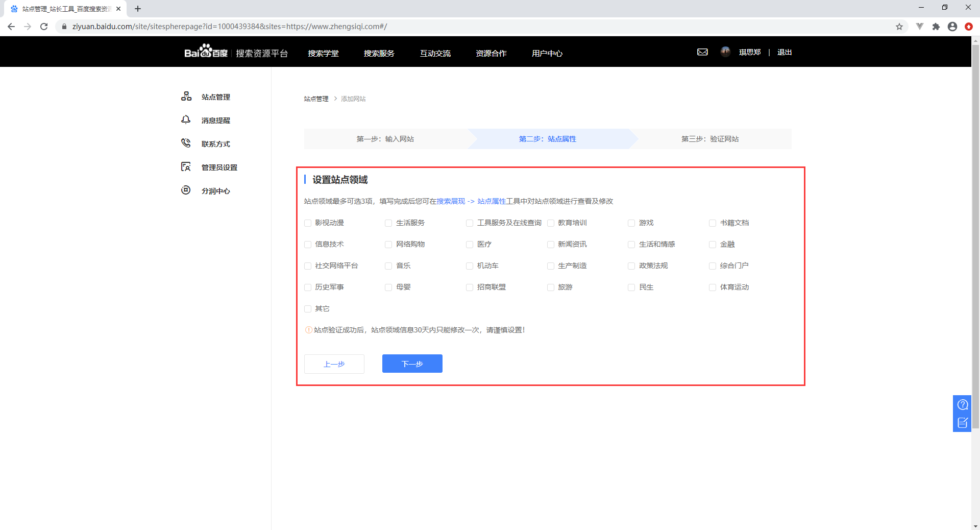
Task: Go back with the browser back arrow
Action: point(11,27)
